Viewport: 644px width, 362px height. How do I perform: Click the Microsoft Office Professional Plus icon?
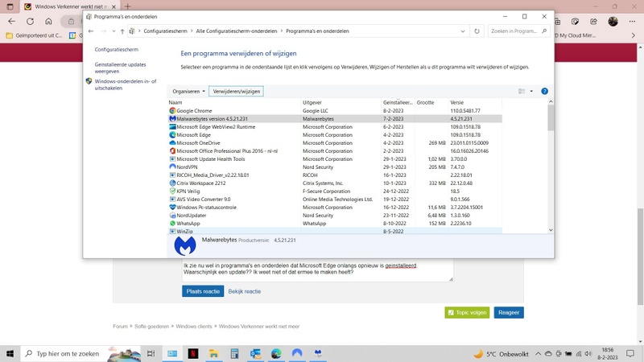[x=172, y=151]
